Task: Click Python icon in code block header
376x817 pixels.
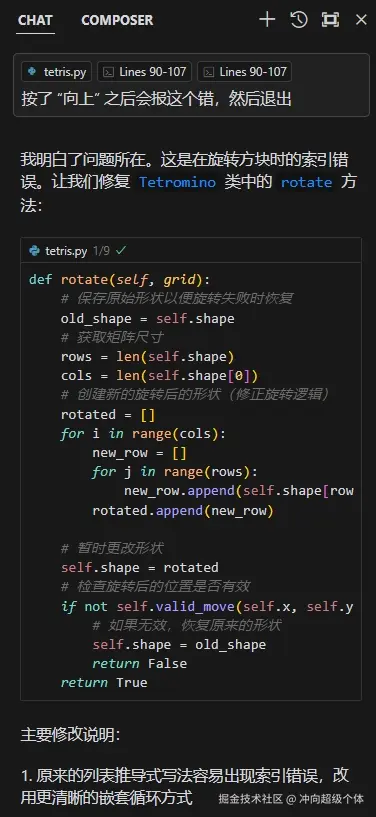Action: [35, 251]
